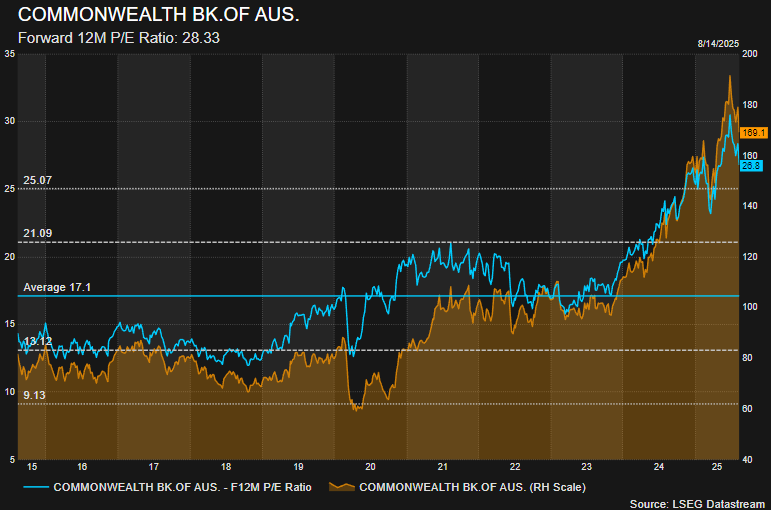771x510 pixels.
Task: Select year 23 on the time axis
Action: (587, 467)
